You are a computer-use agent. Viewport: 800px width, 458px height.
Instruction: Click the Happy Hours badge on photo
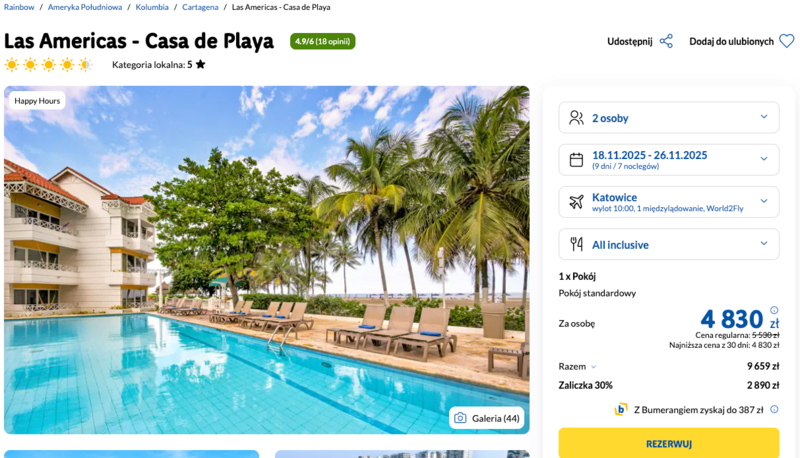(37, 100)
